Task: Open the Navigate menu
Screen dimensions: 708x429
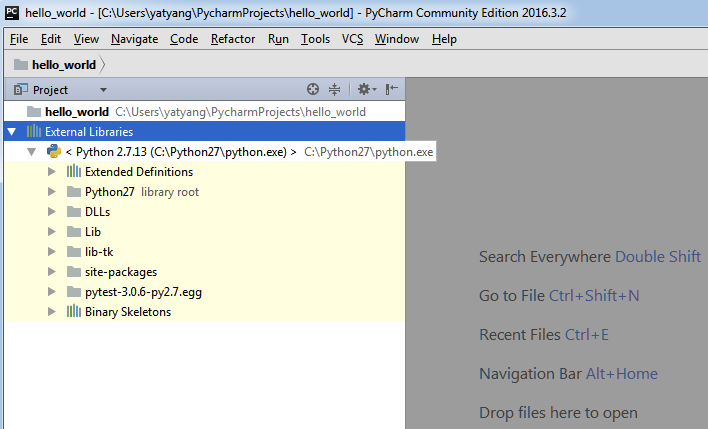Action: click(x=135, y=39)
